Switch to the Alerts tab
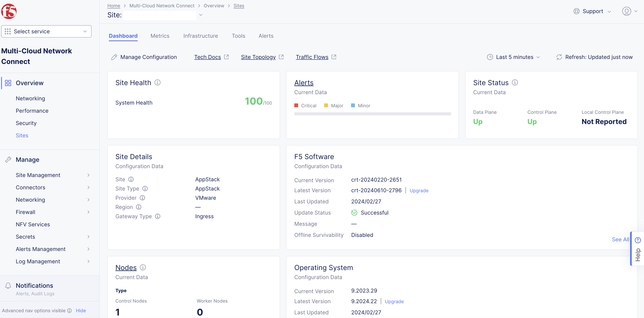 pos(266,36)
